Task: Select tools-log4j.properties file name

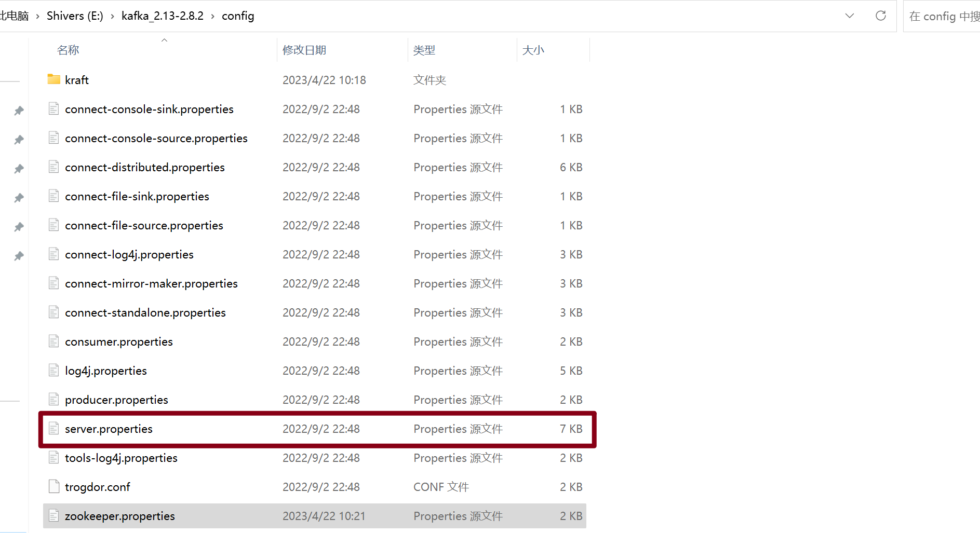Action: [x=121, y=458]
